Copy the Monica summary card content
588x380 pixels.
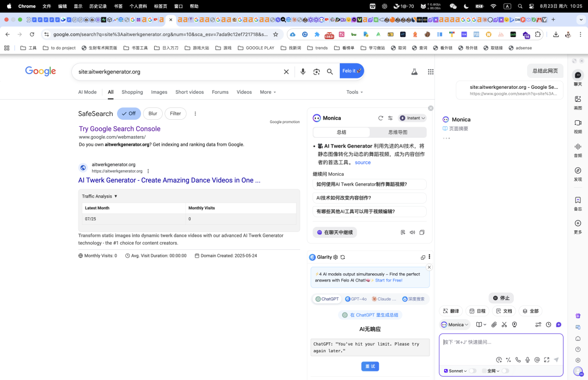click(422, 232)
